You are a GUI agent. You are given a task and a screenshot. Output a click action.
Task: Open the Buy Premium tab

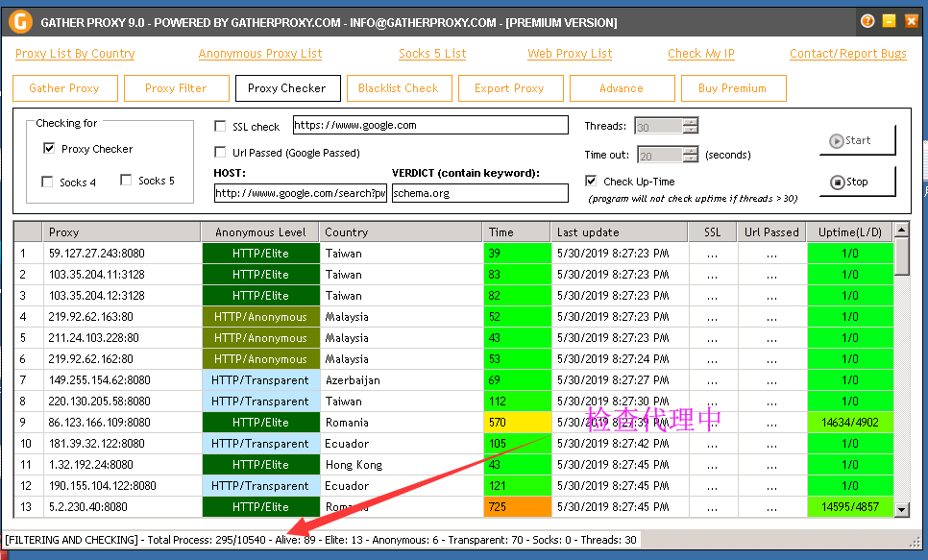click(x=733, y=88)
